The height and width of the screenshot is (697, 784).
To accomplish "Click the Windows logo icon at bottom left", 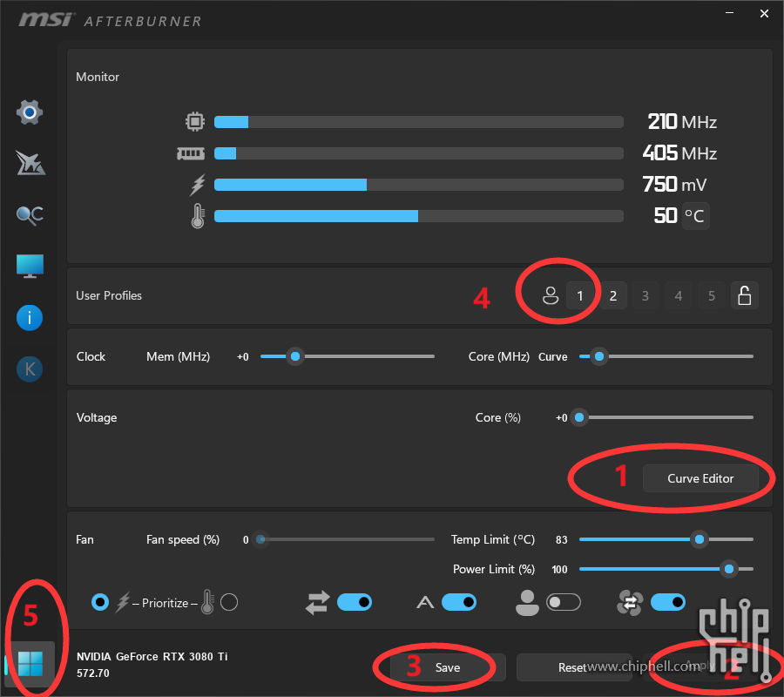I will pos(30,664).
